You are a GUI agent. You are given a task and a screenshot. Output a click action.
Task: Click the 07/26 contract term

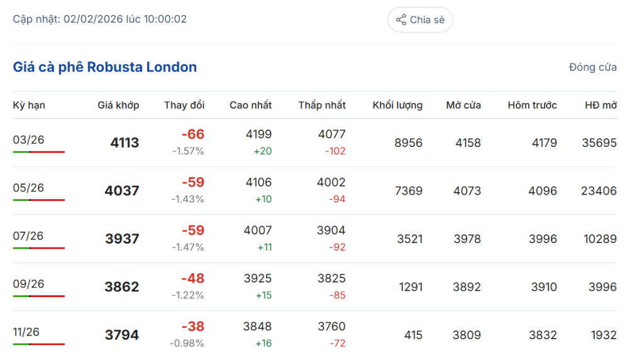click(28, 236)
